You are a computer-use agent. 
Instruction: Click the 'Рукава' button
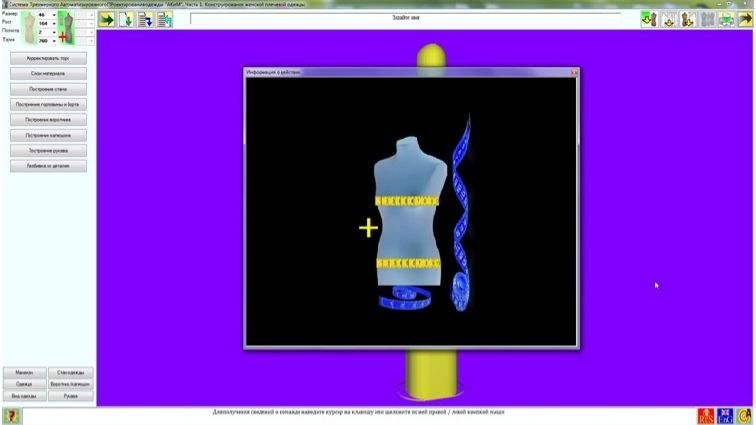[x=71, y=396]
